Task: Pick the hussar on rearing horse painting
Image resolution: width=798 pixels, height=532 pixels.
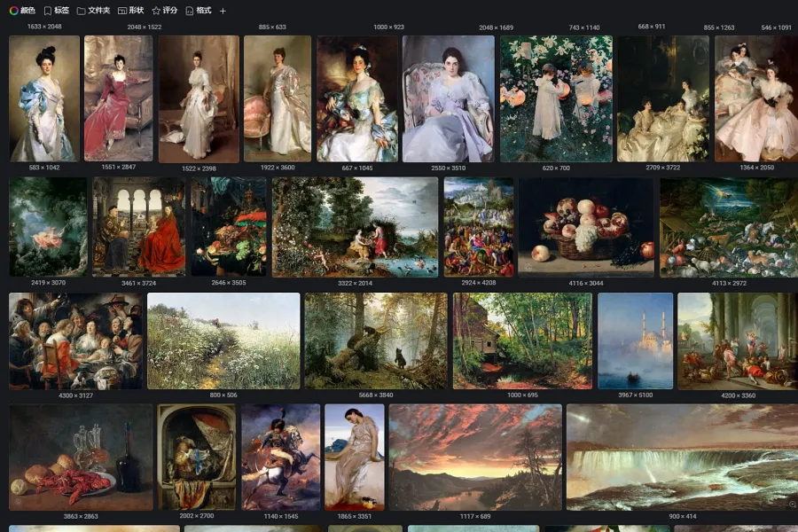Action: pos(280,458)
